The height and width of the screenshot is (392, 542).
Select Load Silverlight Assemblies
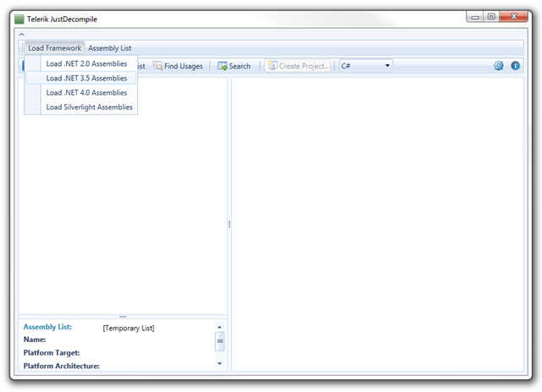[x=81, y=108]
